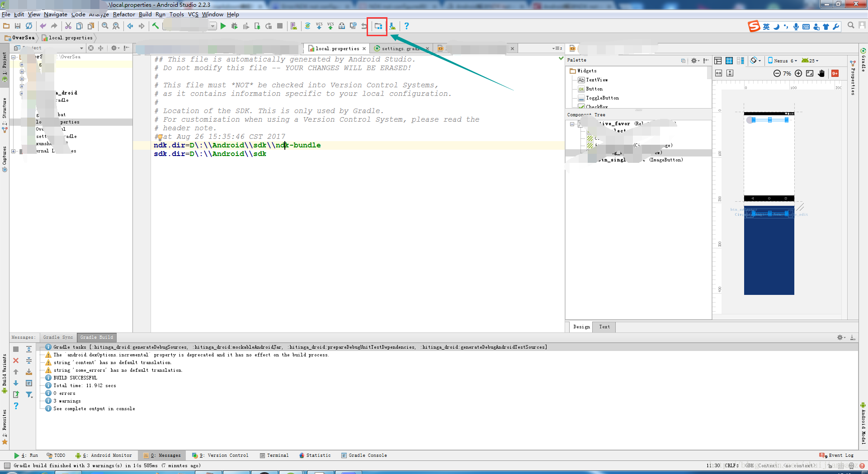Image resolution: width=868 pixels, height=474 pixels.
Task: Open Build Variants side panel
Action: click(5, 373)
